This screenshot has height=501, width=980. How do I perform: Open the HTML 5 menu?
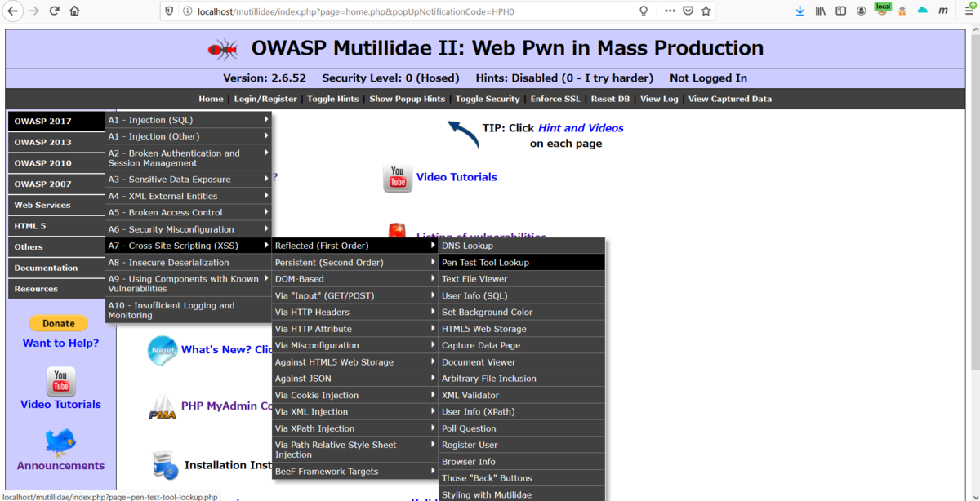click(x=56, y=226)
